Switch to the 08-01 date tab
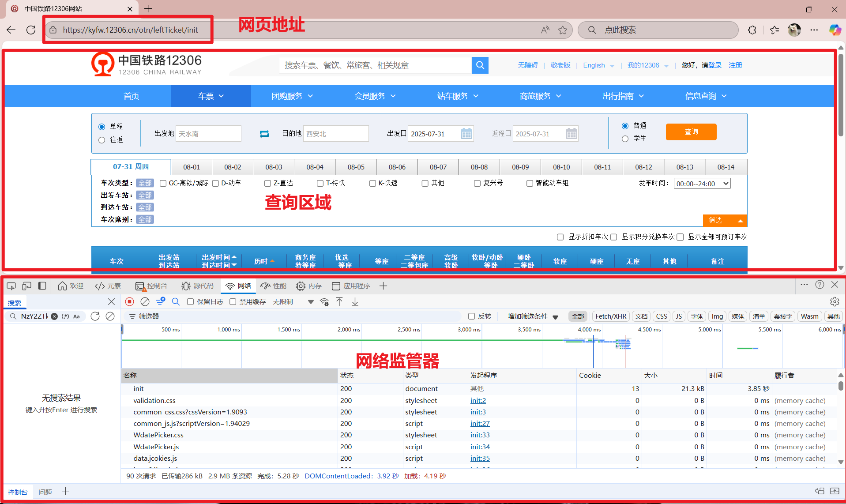The image size is (846, 504). pos(192,167)
